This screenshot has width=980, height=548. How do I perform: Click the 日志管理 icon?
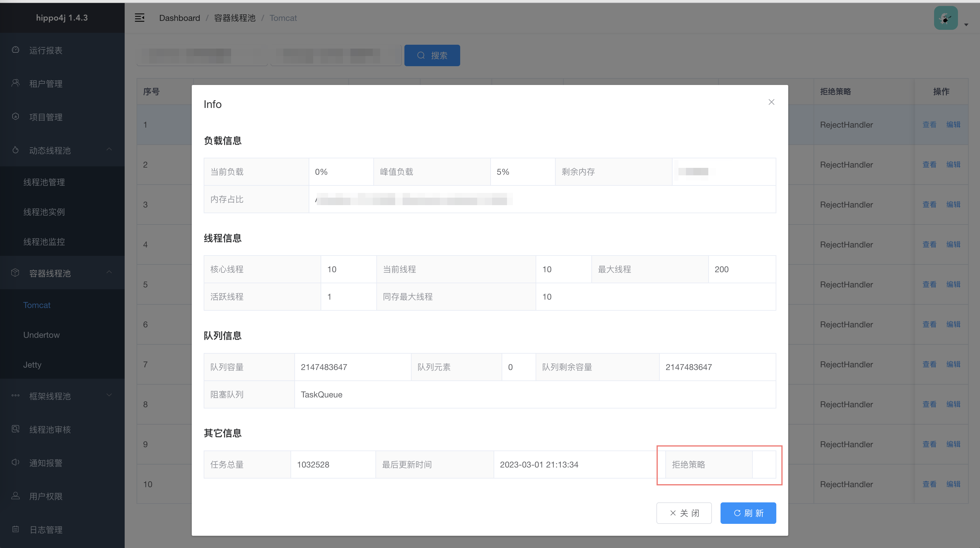pyautogui.click(x=16, y=530)
